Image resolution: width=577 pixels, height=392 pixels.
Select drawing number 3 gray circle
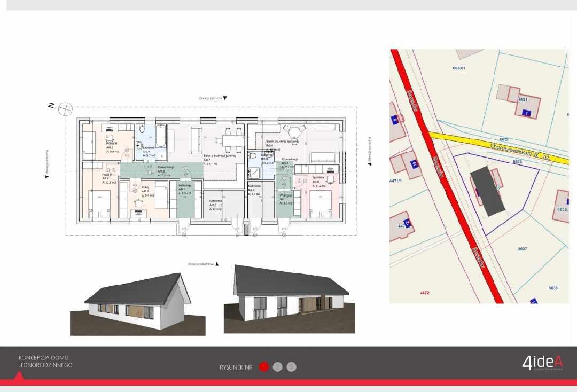[x=292, y=366]
